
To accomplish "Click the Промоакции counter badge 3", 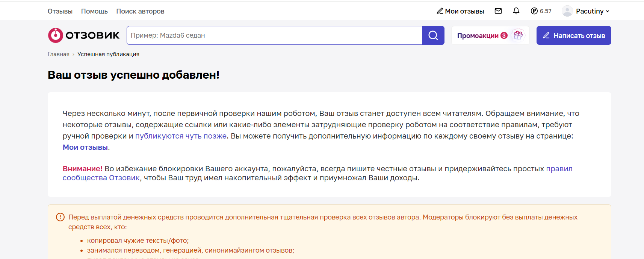I will tap(504, 35).
